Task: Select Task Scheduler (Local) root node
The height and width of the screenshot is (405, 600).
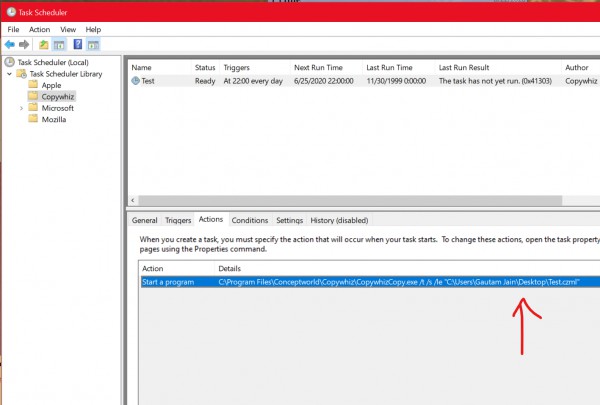Action: pyautogui.click(x=53, y=62)
